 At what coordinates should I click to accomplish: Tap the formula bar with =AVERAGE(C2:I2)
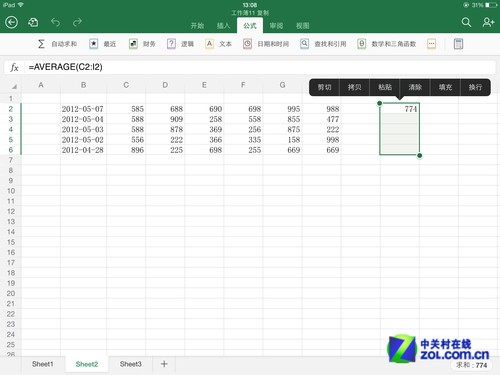(x=260, y=67)
